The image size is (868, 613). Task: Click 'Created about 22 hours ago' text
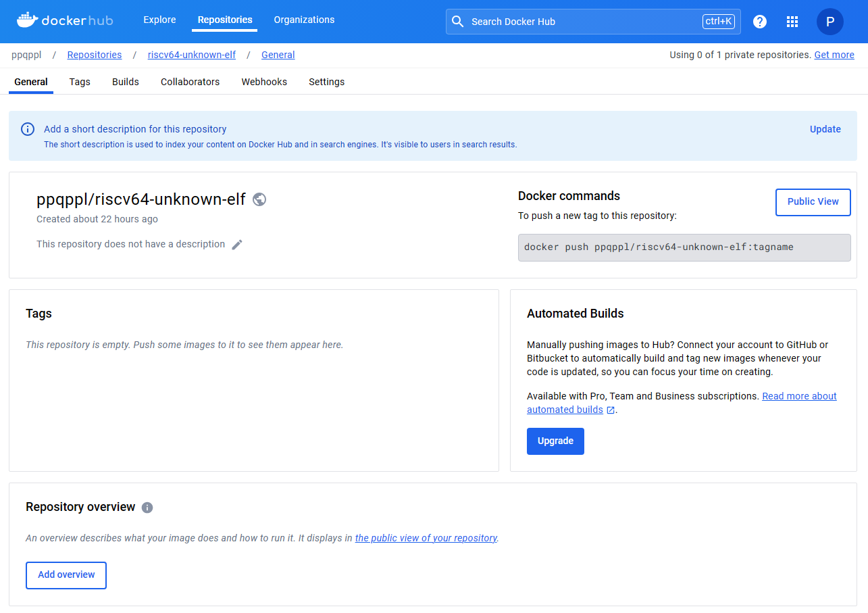click(x=97, y=219)
